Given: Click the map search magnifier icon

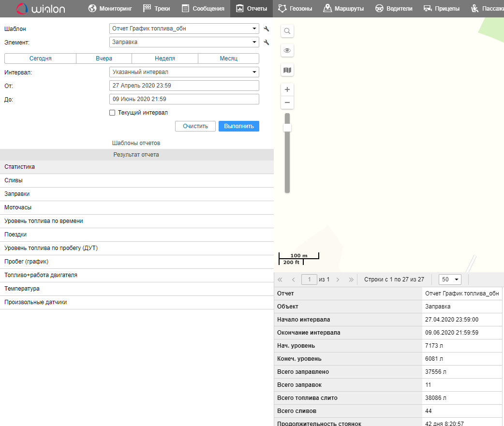Looking at the screenshot, I should [x=287, y=31].
